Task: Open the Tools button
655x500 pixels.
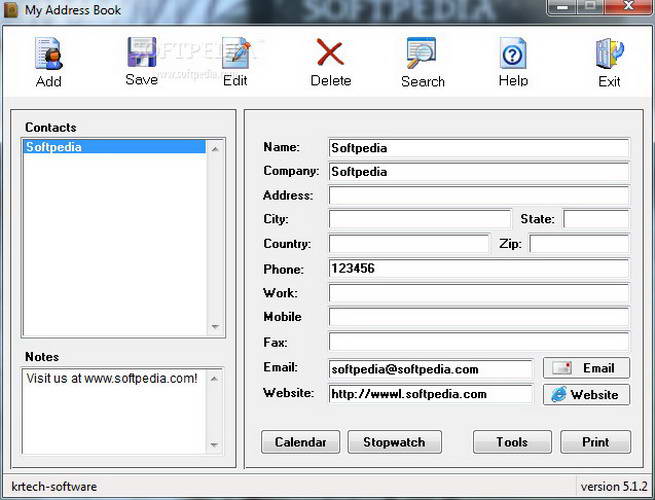Action: click(x=512, y=442)
